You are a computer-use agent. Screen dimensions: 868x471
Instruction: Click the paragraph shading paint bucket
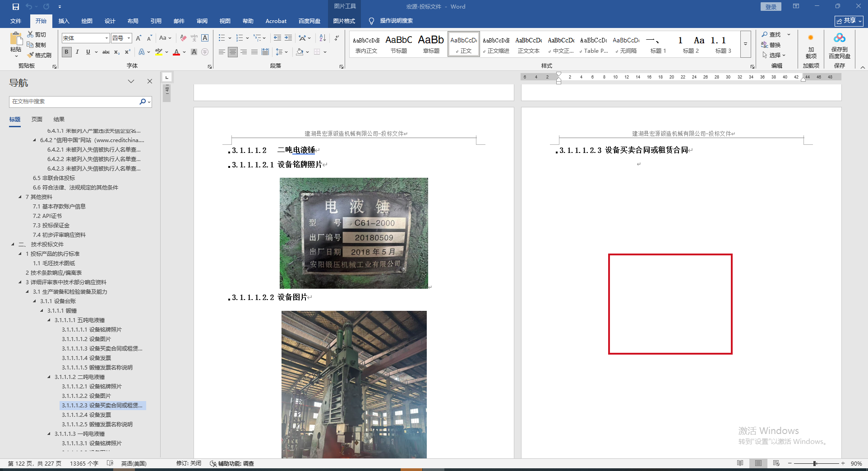coord(300,52)
